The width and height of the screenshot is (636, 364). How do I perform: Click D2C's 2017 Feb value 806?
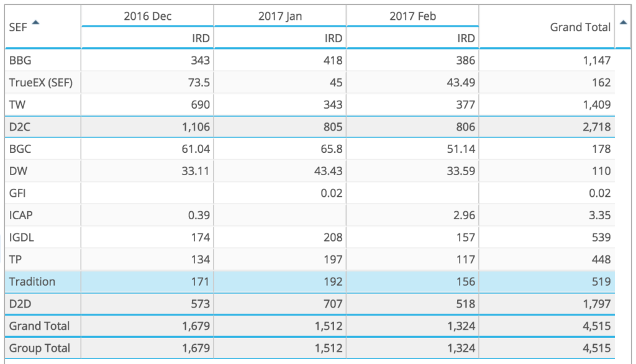466,127
